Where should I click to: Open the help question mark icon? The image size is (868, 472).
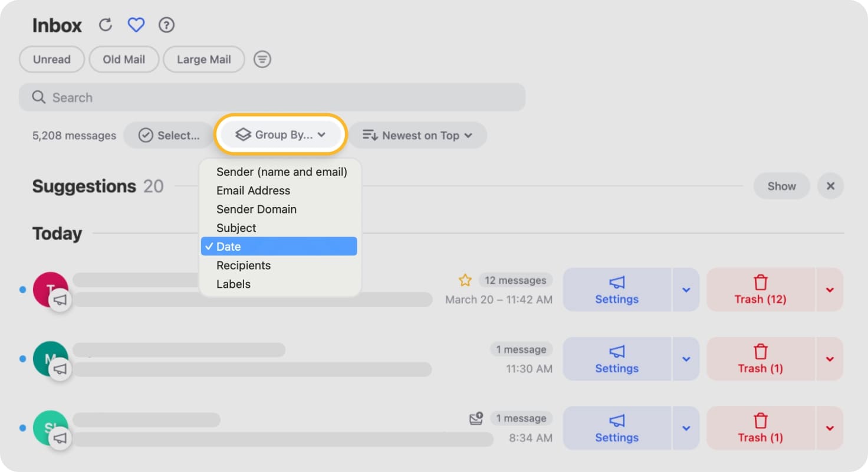pos(167,25)
